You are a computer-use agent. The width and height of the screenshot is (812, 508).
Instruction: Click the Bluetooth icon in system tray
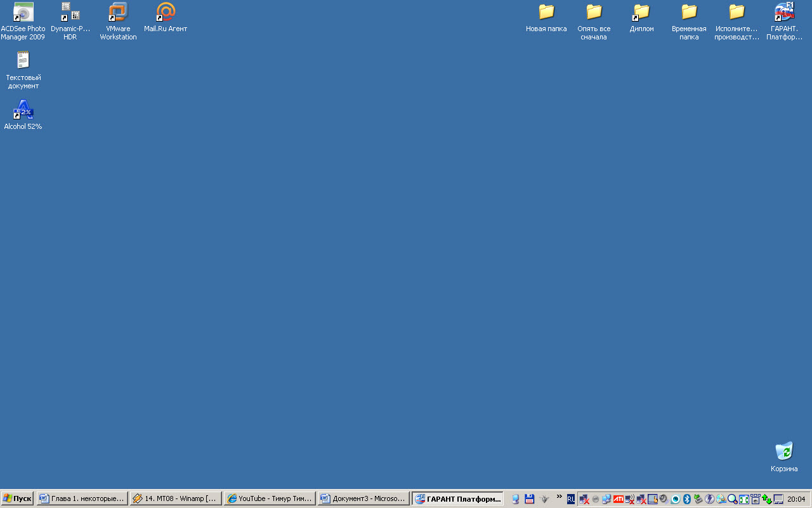[x=686, y=499]
